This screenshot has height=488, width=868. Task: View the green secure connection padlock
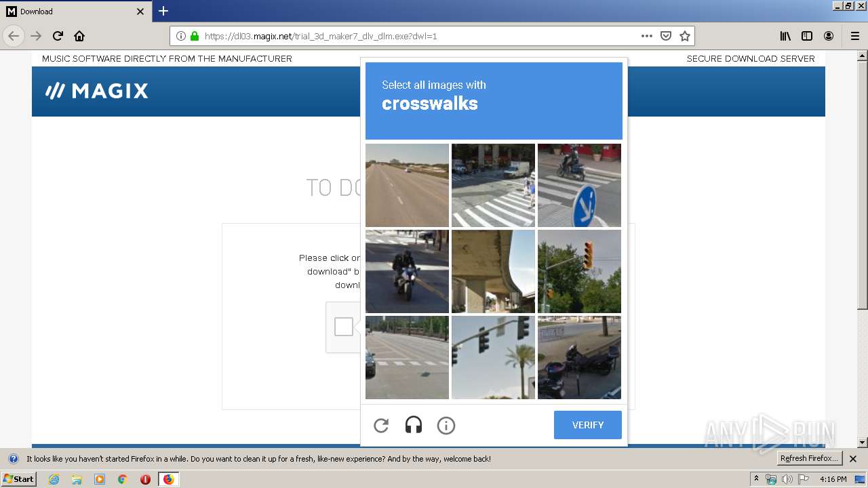(x=195, y=36)
